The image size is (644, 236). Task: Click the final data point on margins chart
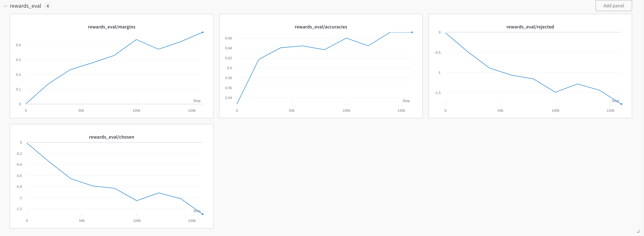[203, 32]
